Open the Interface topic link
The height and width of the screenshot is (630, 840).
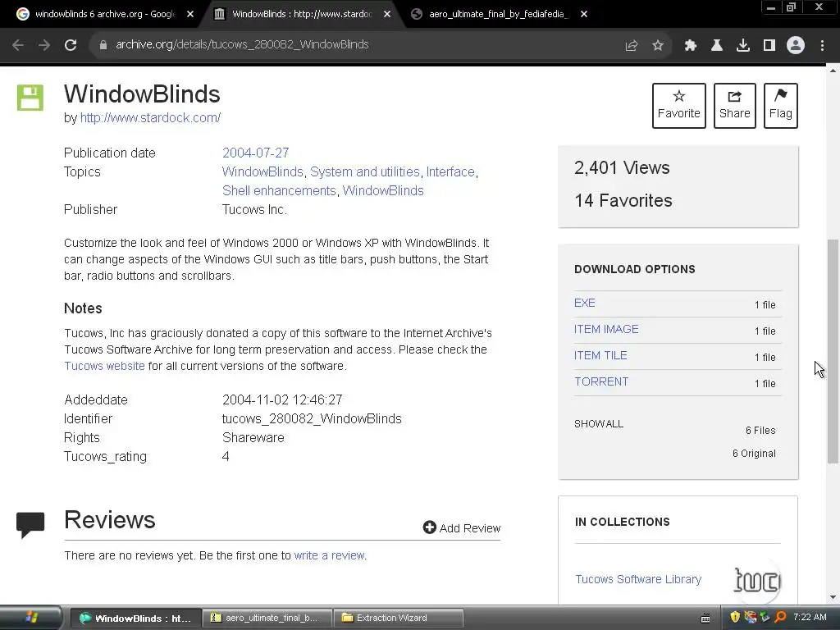pyautogui.click(x=450, y=172)
